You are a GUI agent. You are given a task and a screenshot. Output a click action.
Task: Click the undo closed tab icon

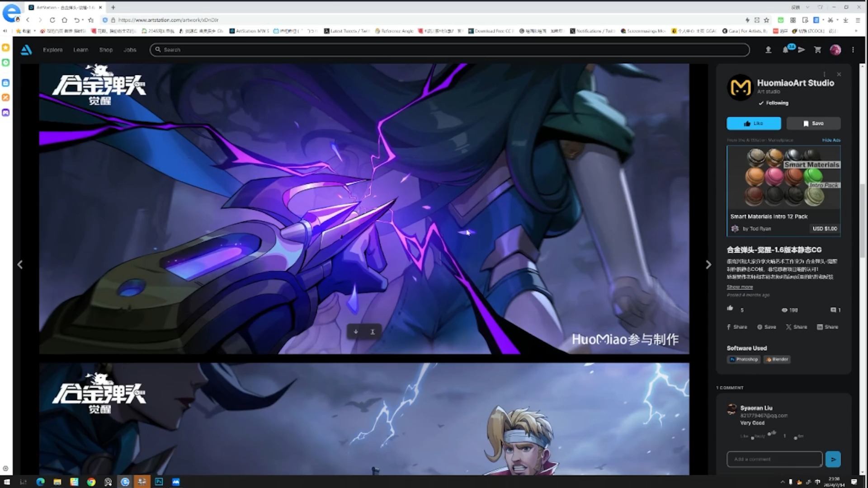77,20
